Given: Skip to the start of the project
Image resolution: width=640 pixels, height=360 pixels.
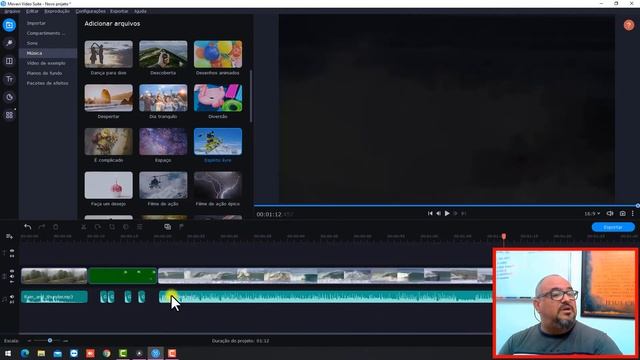Looking at the screenshot, I should pyautogui.click(x=430, y=213).
